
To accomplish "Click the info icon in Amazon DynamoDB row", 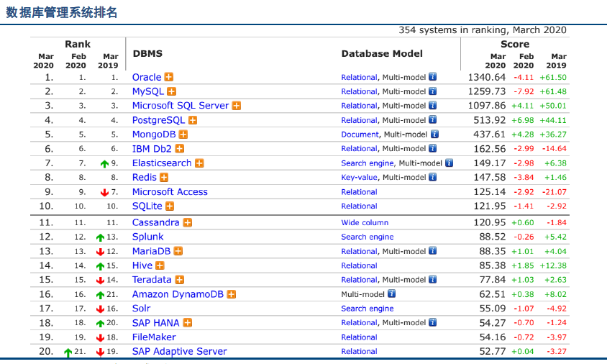I will [x=392, y=294].
